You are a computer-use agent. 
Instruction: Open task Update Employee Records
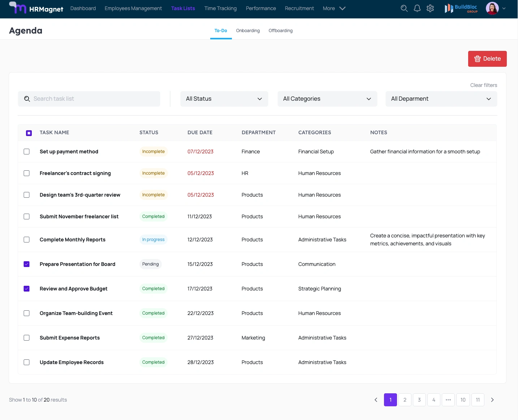pyautogui.click(x=72, y=362)
